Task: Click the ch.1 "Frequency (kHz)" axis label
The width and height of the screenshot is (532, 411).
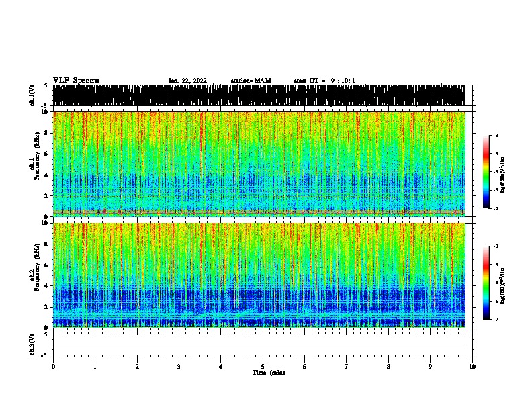Action: click(x=36, y=156)
